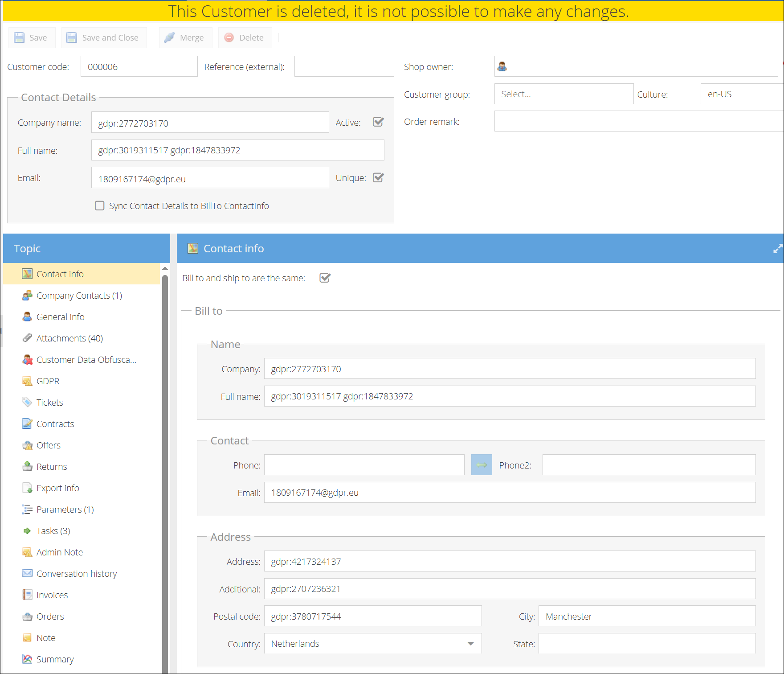Click the Customer Data Obfuscation icon

tap(27, 359)
